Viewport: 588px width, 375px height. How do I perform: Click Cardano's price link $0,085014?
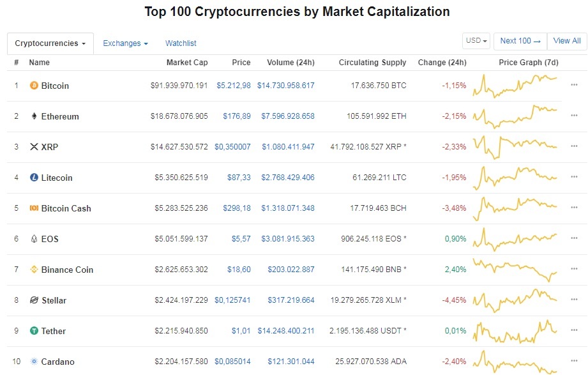(232, 362)
